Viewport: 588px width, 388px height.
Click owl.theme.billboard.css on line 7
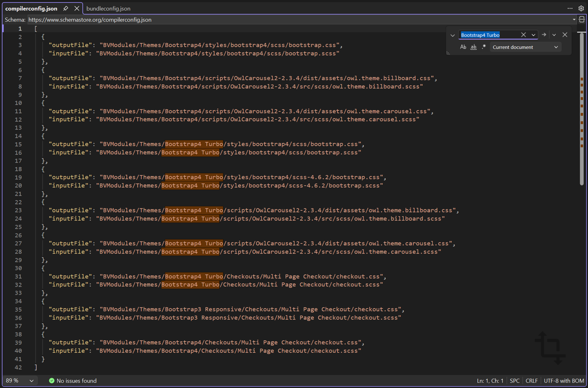point(390,78)
